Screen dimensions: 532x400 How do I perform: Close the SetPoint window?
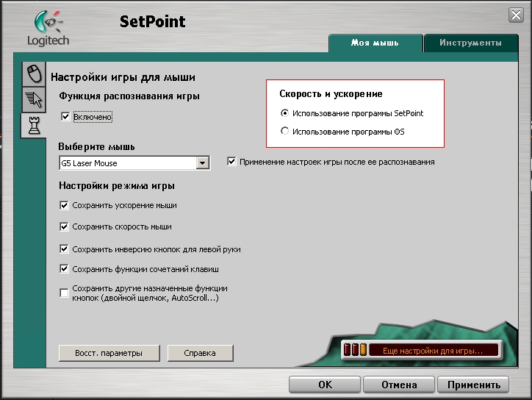(516, 15)
